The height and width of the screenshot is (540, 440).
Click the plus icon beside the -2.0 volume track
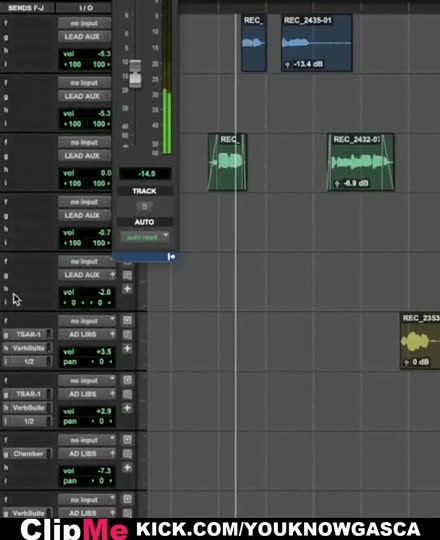click(127, 289)
